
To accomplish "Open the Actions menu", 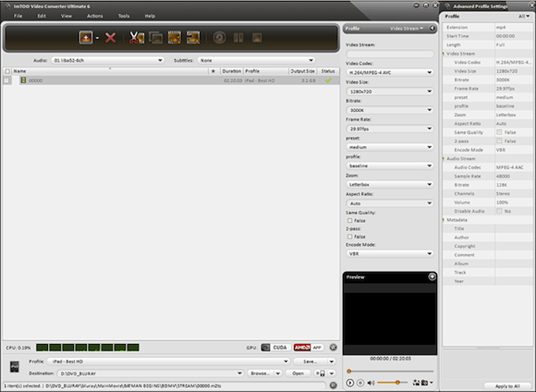I will [95, 15].
